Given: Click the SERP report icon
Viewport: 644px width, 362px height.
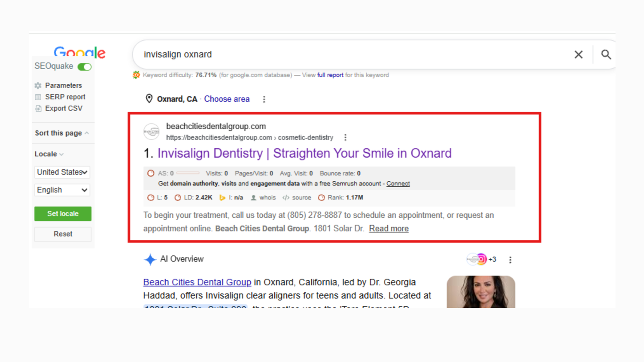Looking at the screenshot, I should point(38,97).
